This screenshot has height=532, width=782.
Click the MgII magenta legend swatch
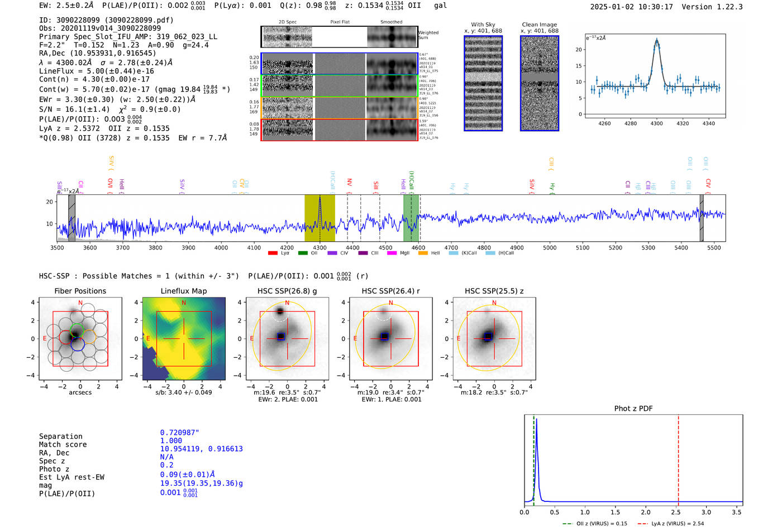pos(392,253)
